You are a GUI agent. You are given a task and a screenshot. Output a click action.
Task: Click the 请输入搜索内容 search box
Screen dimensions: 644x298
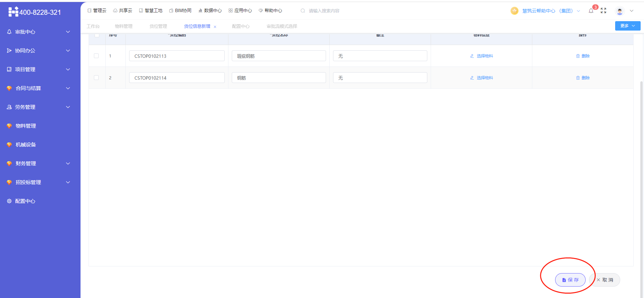324,11
